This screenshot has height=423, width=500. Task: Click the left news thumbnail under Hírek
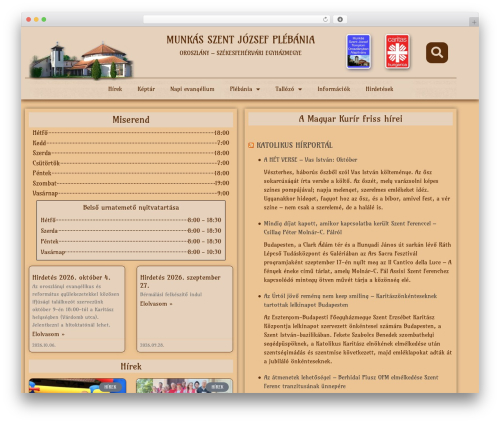tap(77, 386)
